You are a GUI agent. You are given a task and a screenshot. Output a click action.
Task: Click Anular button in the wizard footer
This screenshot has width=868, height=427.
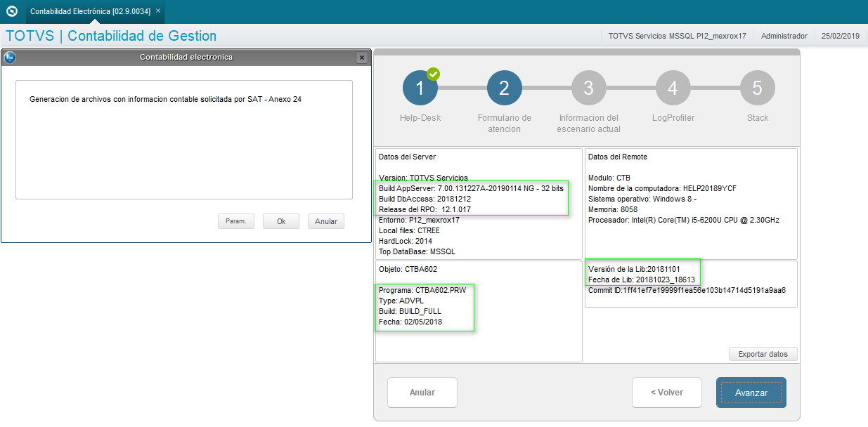point(422,393)
